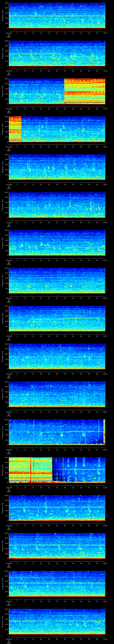Select the spectrogram panel starting at 18:20:00
The height and width of the screenshot is (644, 114).
coord(57,243)
